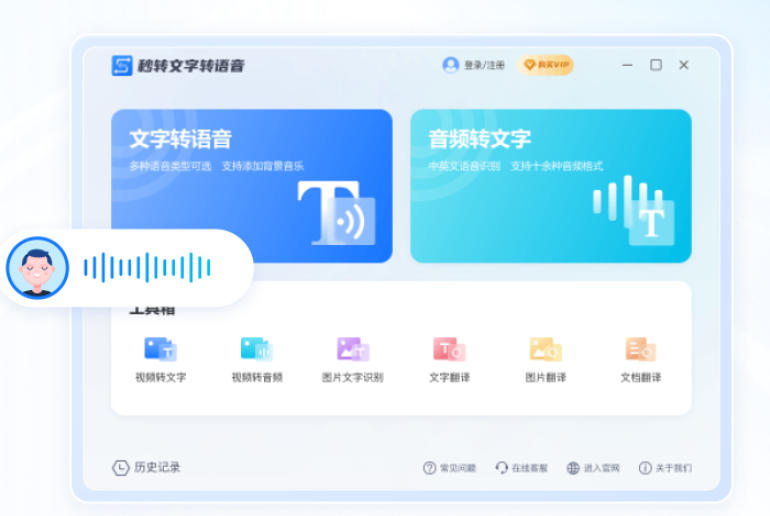Click 图片文字识别 label text

point(353,377)
